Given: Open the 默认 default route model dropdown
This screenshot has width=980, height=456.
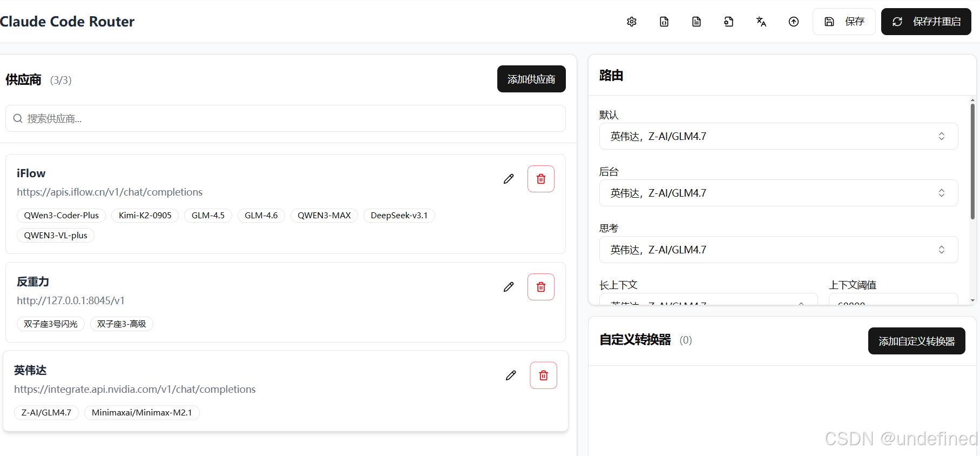Looking at the screenshot, I should click(x=779, y=136).
